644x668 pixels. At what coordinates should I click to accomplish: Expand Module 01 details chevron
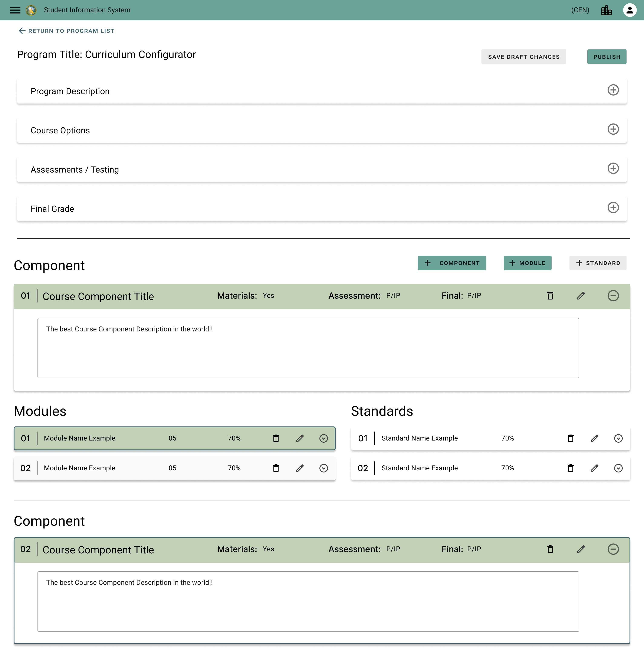tap(324, 439)
